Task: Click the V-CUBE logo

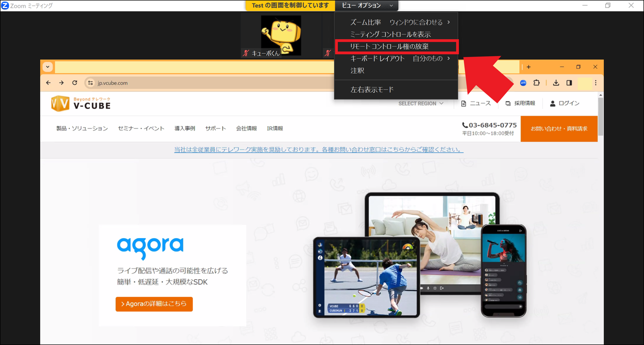Action: click(81, 103)
